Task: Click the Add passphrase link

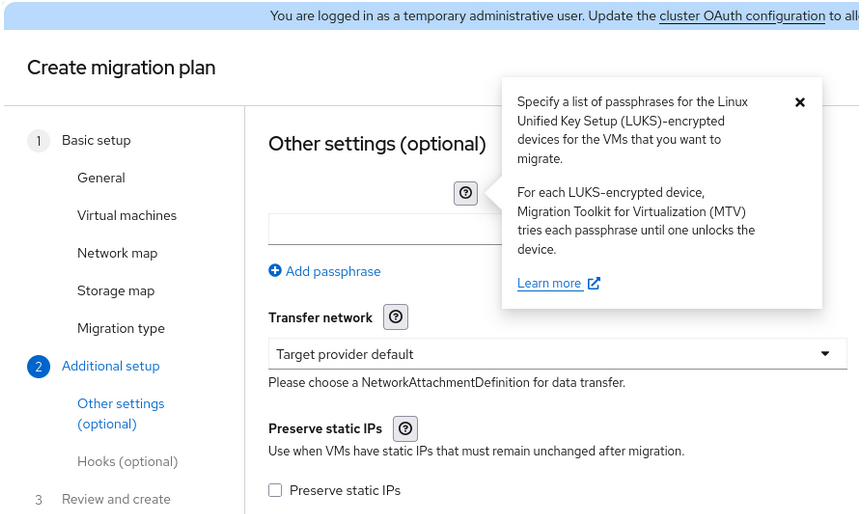Action: click(333, 271)
